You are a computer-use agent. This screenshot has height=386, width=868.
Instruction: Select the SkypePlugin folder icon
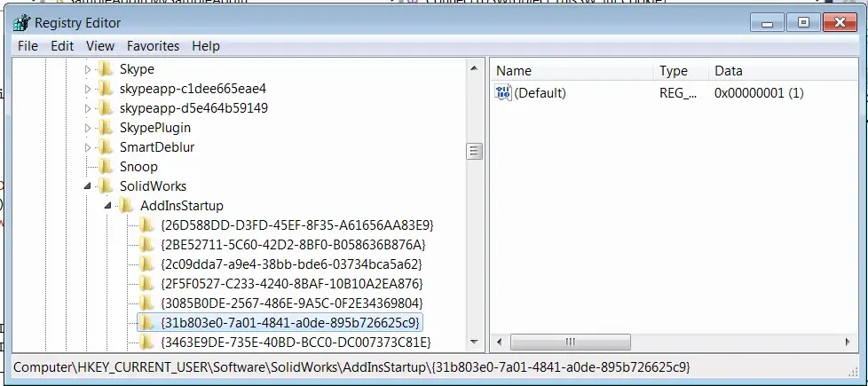click(x=106, y=128)
